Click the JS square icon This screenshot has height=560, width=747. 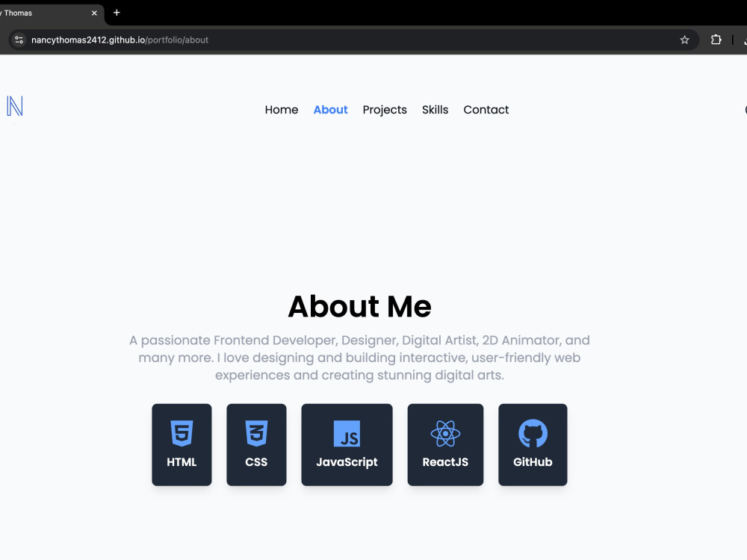(x=347, y=433)
